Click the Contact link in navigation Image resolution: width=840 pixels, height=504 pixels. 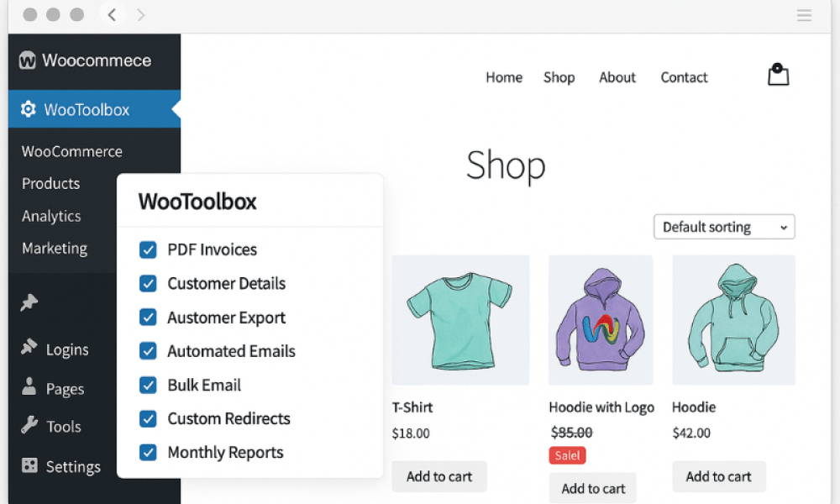tap(683, 77)
